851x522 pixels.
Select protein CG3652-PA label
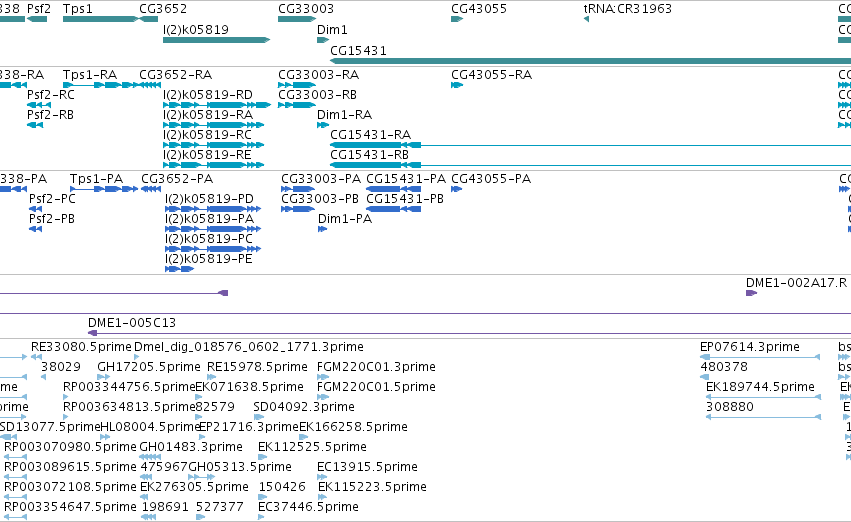point(177,179)
